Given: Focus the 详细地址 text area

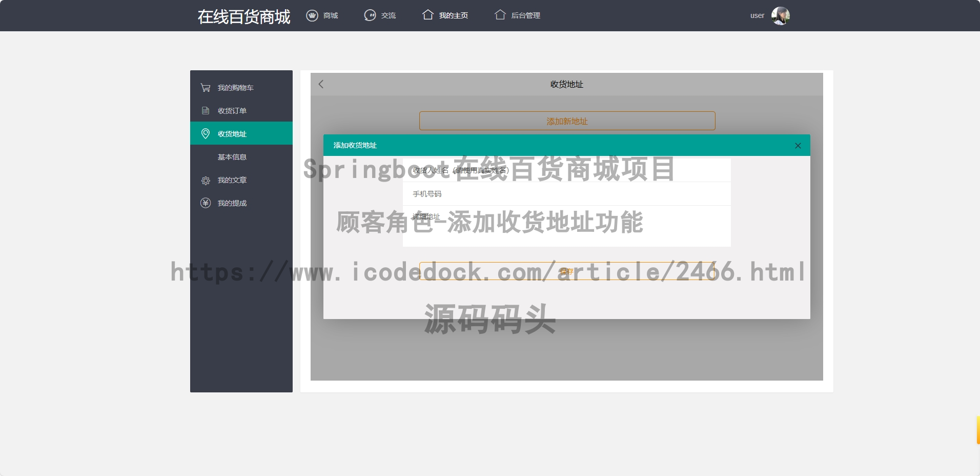Looking at the screenshot, I should click(x=567, y=226).
